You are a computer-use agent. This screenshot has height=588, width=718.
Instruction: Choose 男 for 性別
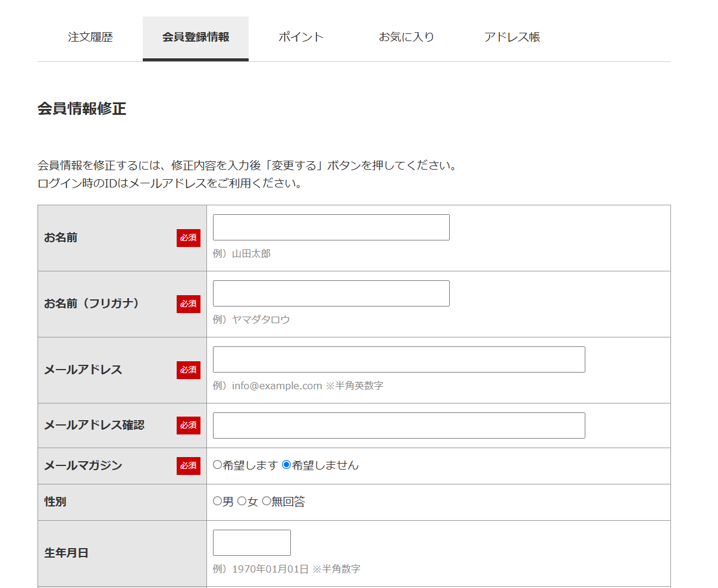tap(217, 501)
